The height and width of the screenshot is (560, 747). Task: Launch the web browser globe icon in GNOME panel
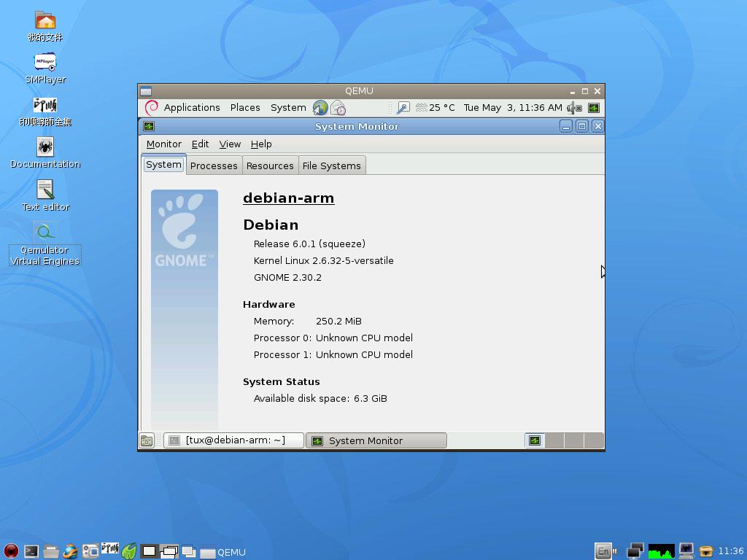coord(320,108)
